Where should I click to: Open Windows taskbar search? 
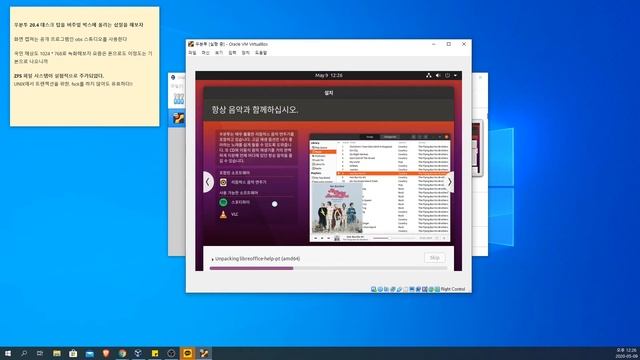pos(24,353)
